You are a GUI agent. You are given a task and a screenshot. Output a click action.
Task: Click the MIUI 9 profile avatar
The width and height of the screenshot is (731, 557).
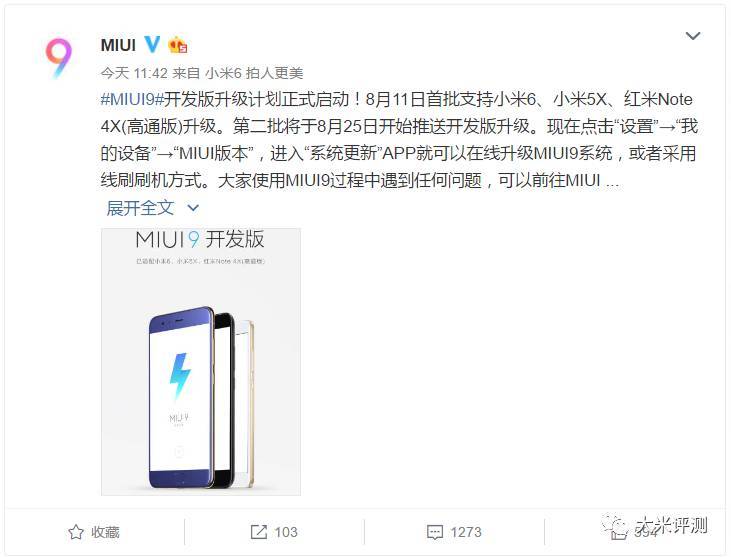point(59,58)
